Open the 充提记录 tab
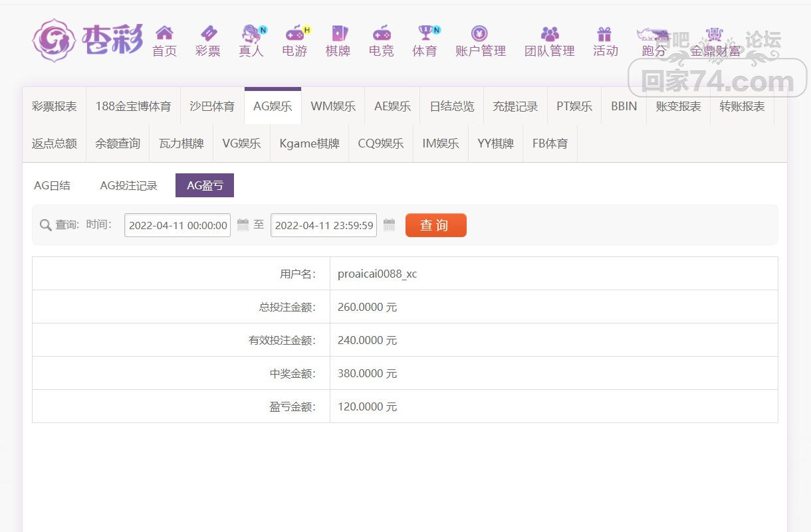Viewport: 811px width, 532px height. (515, 106)
